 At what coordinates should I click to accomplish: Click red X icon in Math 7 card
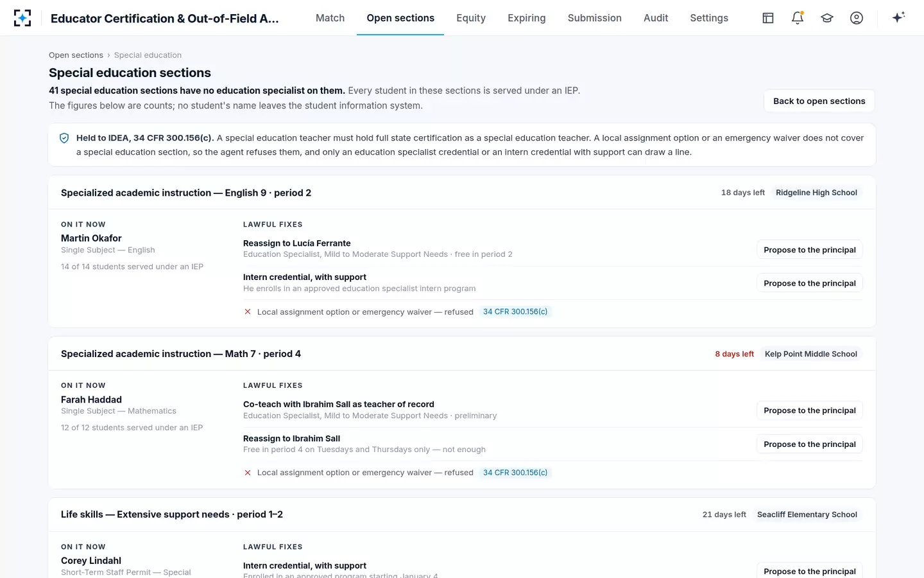[248, 473]
